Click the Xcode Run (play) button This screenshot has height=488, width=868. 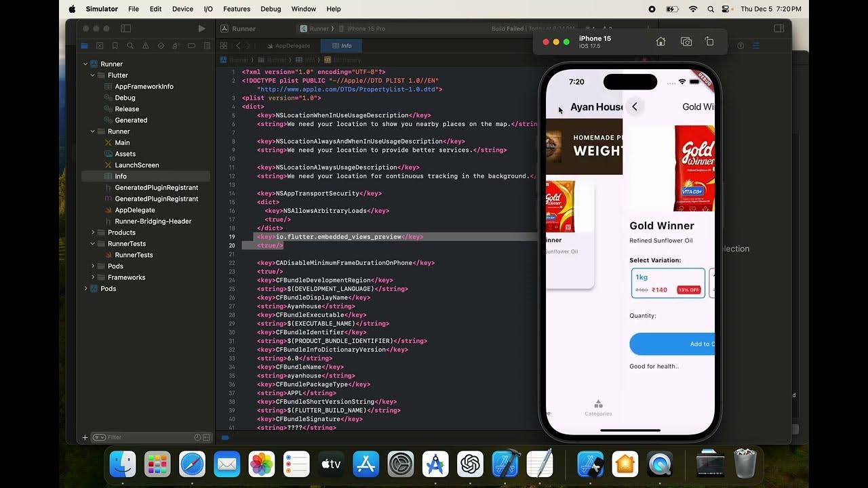point(201,28)
